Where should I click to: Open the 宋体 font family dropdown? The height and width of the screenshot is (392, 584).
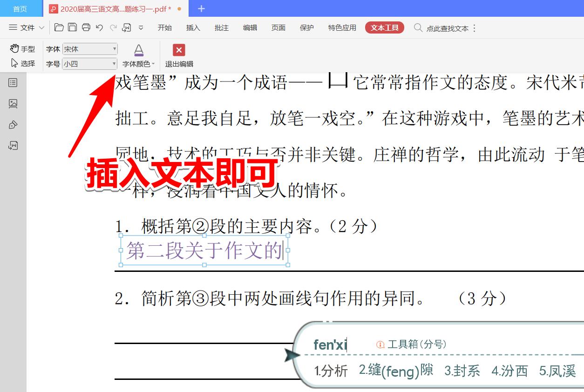[113, 48]
